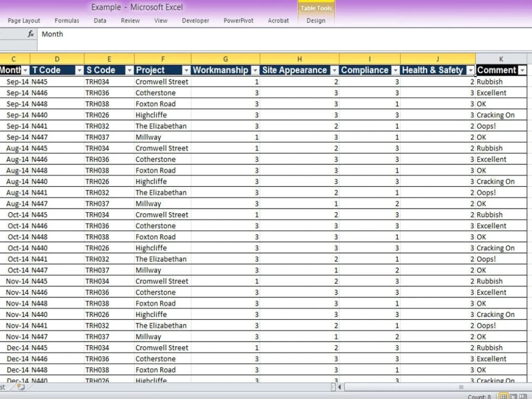Switch to Normal view icon in status bar

(502, 396)
